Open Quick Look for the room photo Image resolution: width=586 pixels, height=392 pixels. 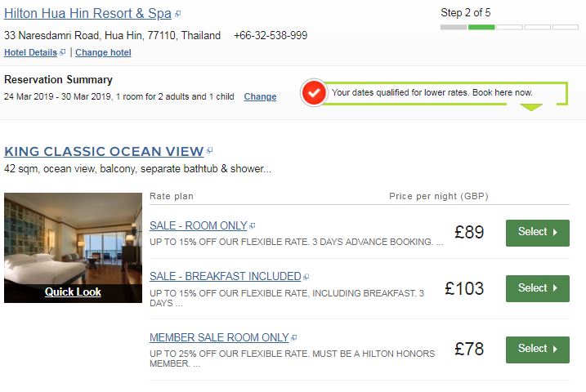pyautogui.click(x=73, y=292)
